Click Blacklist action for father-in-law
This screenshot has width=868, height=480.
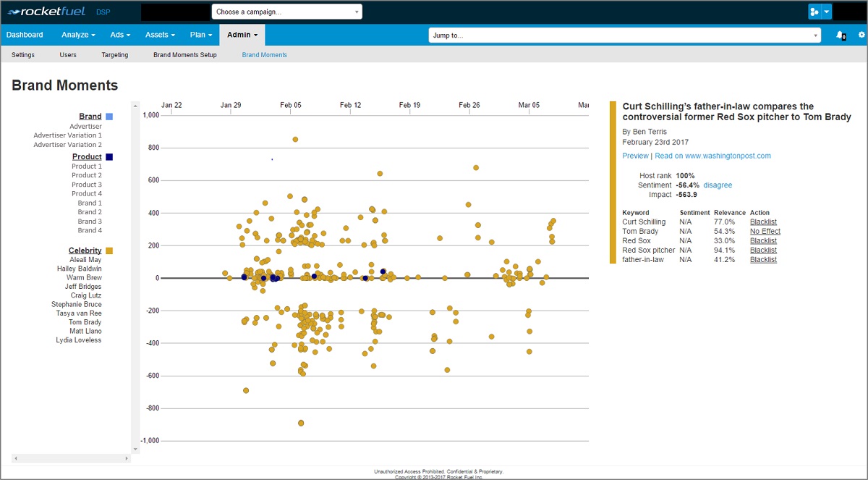763,260
